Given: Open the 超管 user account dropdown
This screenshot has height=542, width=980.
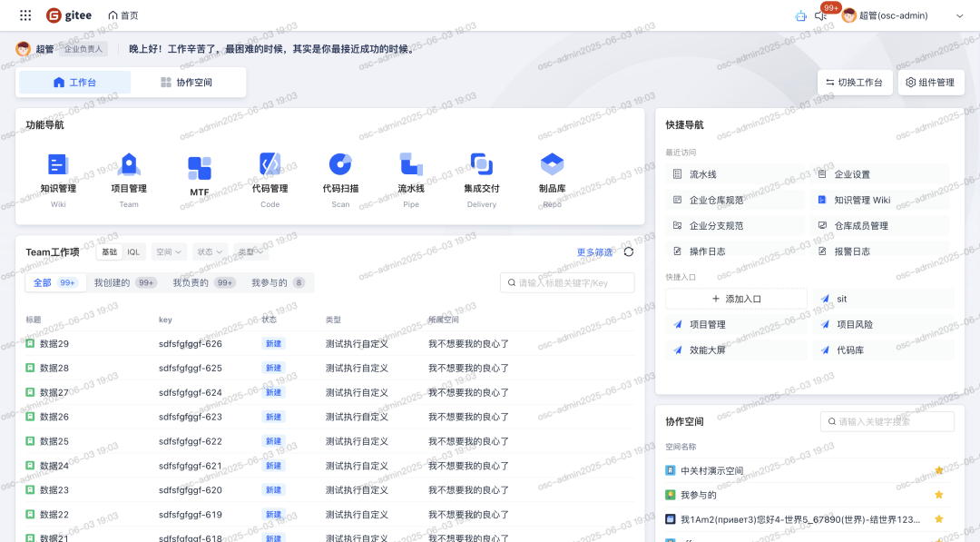Looking at the screenshot, I should (902, 15).
